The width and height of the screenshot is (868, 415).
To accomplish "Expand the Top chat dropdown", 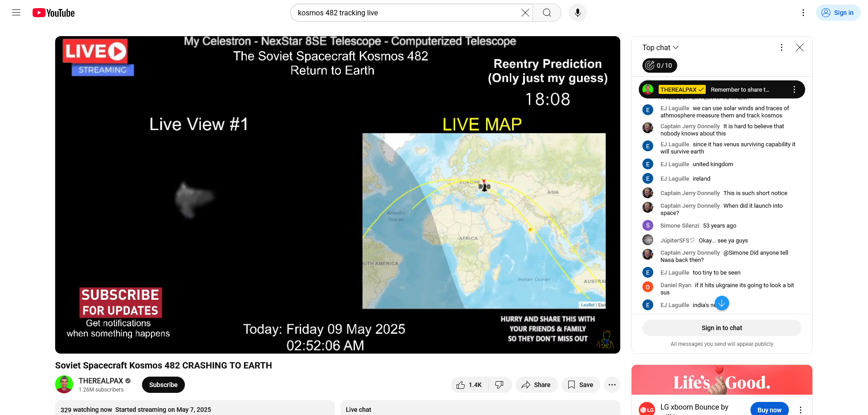I will [x=660, y=47].
